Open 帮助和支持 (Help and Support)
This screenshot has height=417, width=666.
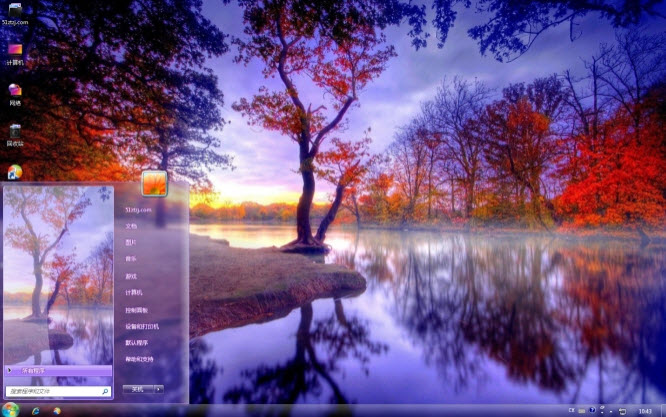point(139,359)
